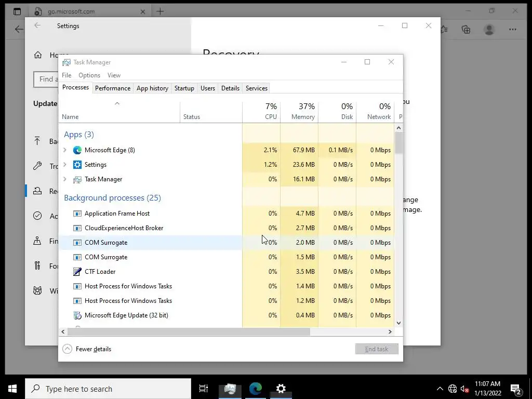Switch to the Services tab
The width and height of the screenshot is (532, 399).
[257, 88]
